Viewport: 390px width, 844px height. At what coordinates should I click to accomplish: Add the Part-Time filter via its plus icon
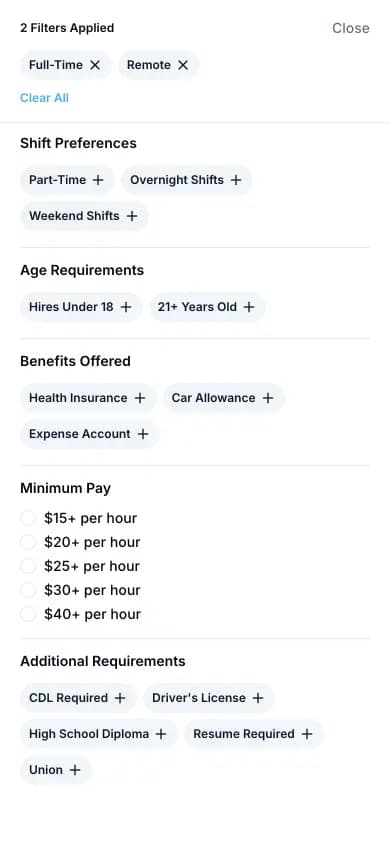[97, 180]
